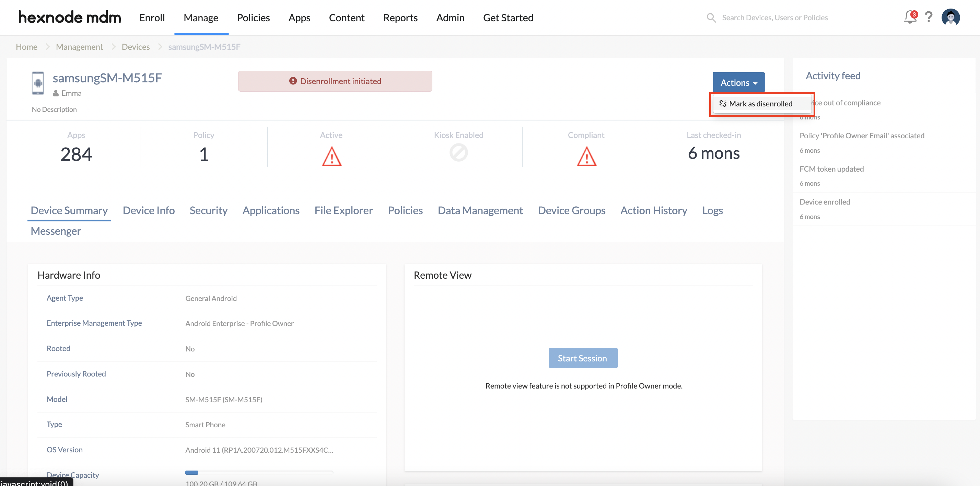The width and height of the screenshot is (980, 486).
Task: Click the device name samsungSM-M515F heading
Action: click(x=107, y=78)
